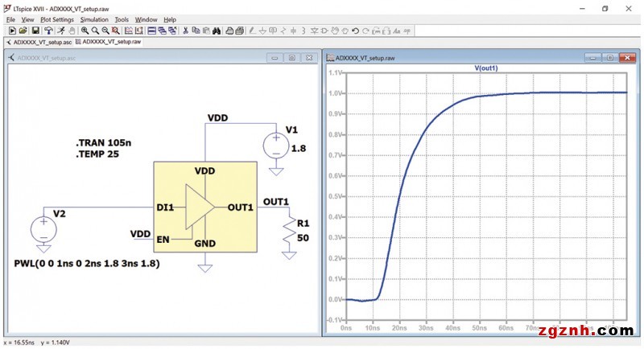Screen dimensions: 644x349
Task: Switch to the ADXXXX_VT_setup.raw tab
Action: coord(109,42)
